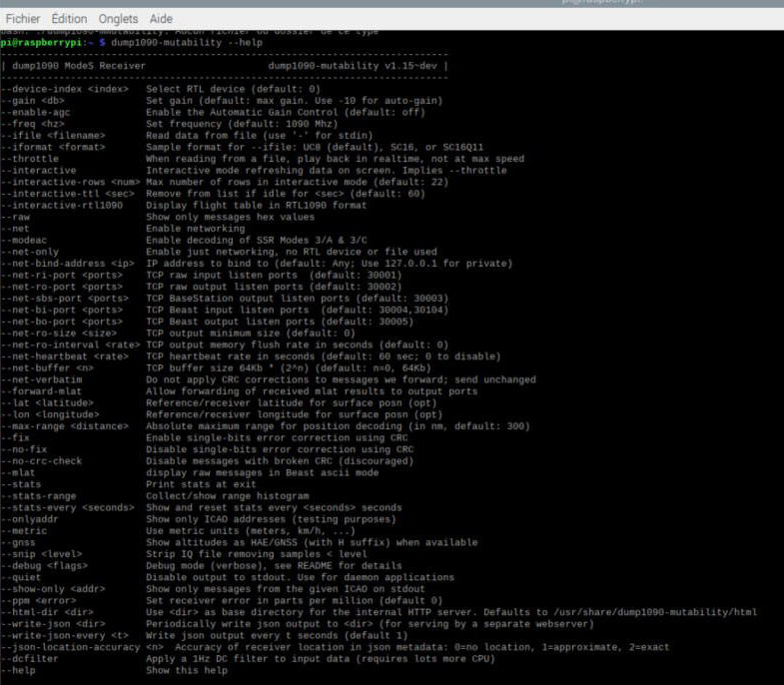Click the '--metric' option
This screenshot has height=685, width=784.
[x=24, y=531]
